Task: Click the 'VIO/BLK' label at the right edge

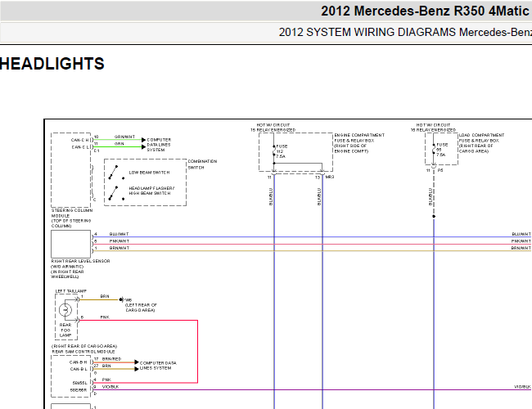Action: pyautogui.click(x=523, y=387)
